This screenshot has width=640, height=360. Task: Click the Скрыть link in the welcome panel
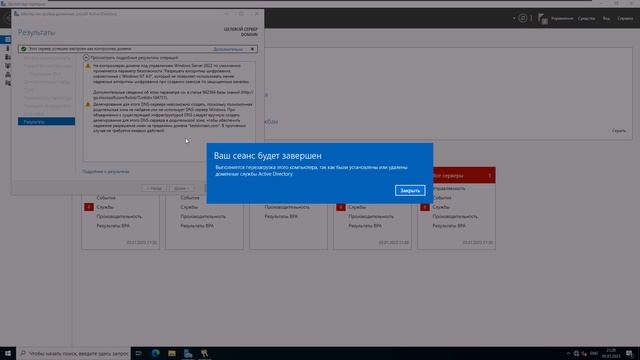[x=618, y=131]
